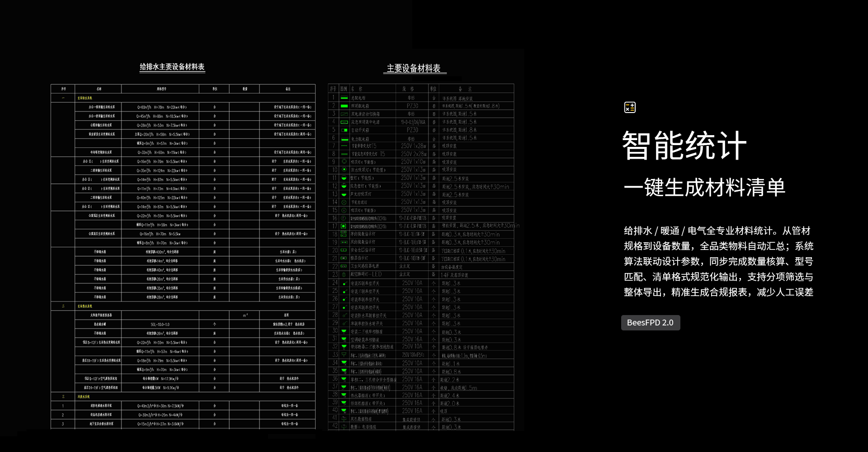Click the yellow 生活热水系统 section row
This screenshot has width=868, height=452.
85,306
